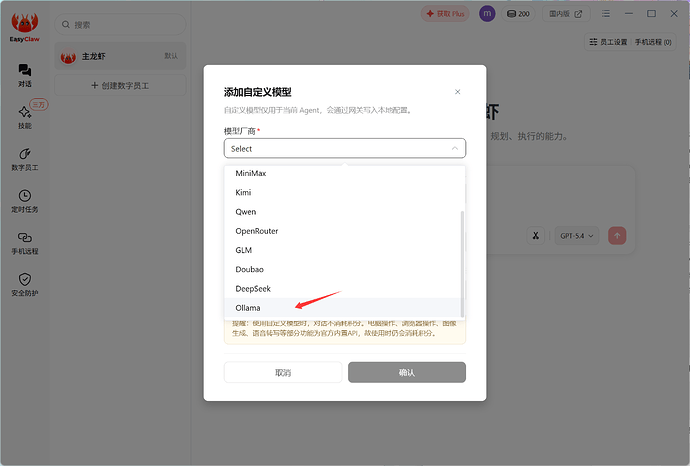Choose Ollama from the vendor list
This screenshot has width=690, height=466.
342,308
